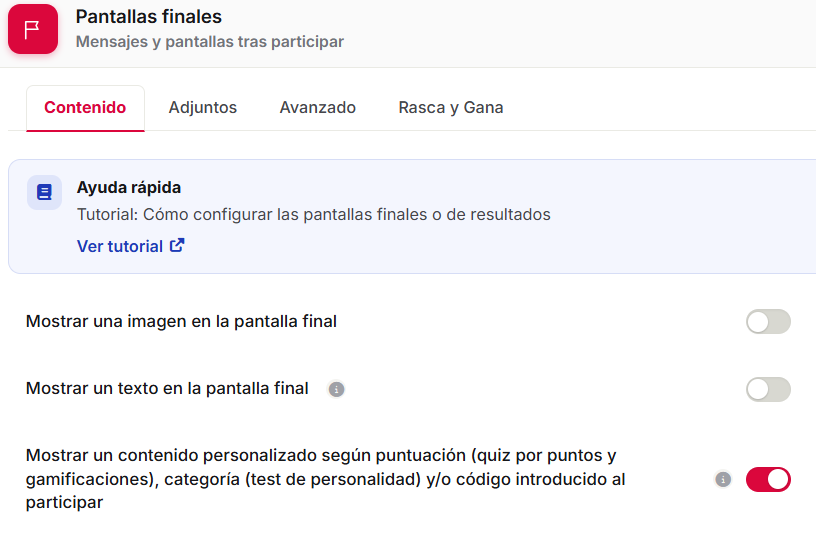The image size is (816, 533).
Task: Click the external link icon beside Ver tutorial
Action: [x=177, y=245]
